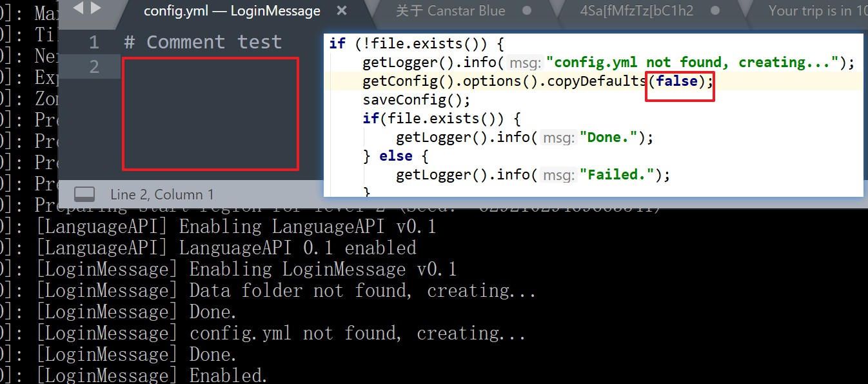This screenshot has width=868, height=384.
Task: Click line number 2 in the gutter
Action: coord(94,66)
